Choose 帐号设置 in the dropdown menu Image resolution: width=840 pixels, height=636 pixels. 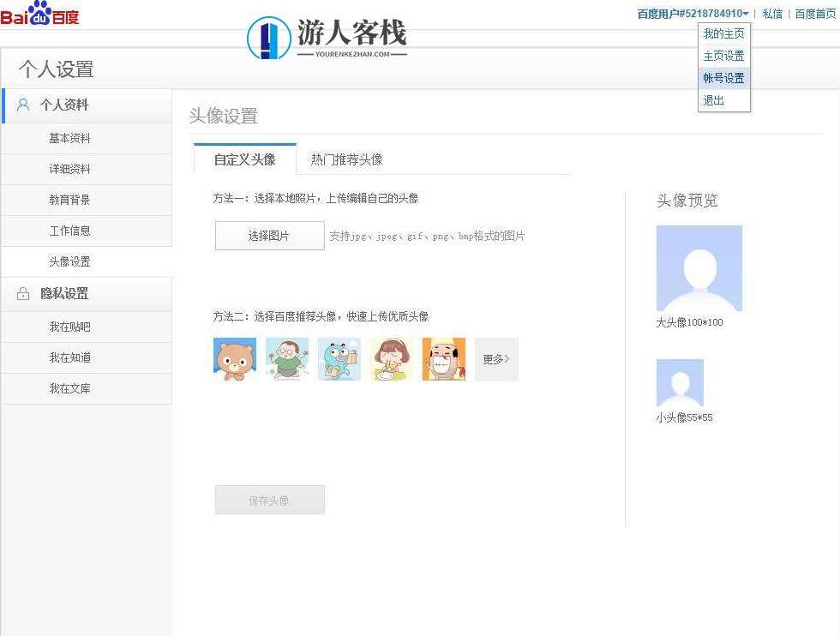(723, 78)
